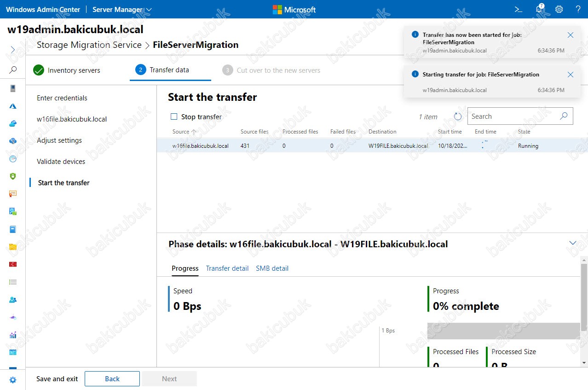Open the yellow Files folder tool
Viewport: 588px width, 390px height.
click(13, 247)
